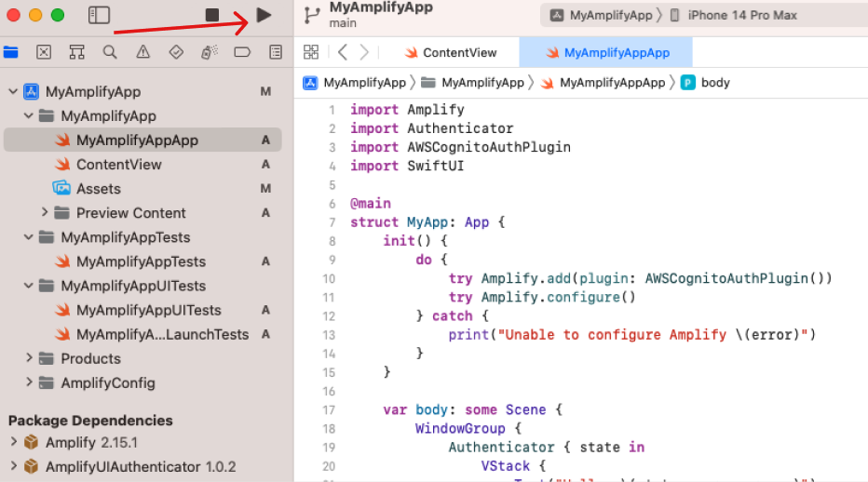
Task: Choose the MyAmplifyApp scheme in toolbar
Action: [x=602, y=15]
